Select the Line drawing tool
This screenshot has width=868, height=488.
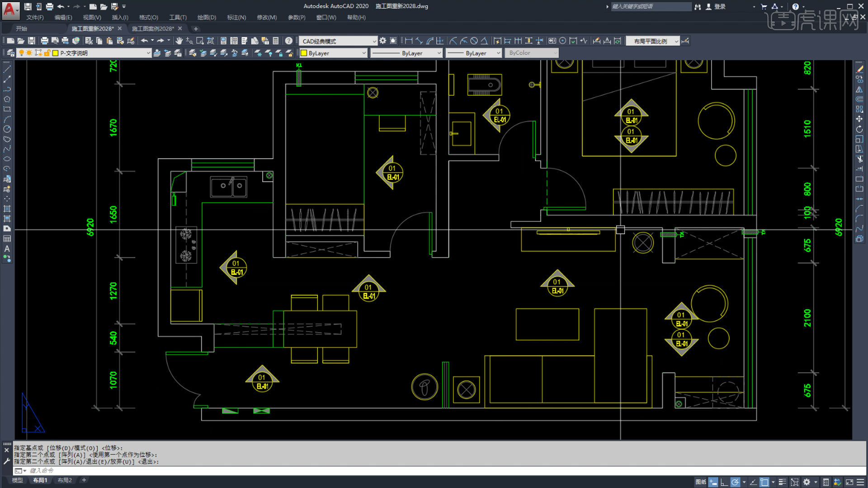pos(7,70)
